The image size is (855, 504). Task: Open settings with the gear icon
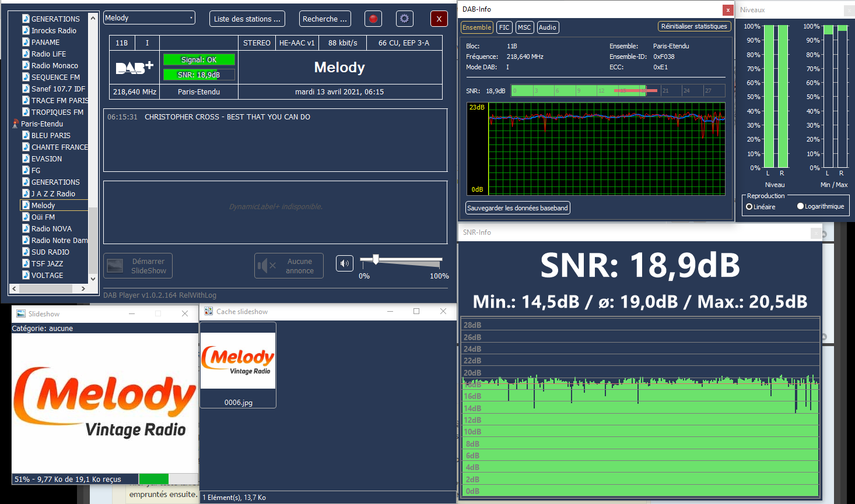(x=404, y=19)
